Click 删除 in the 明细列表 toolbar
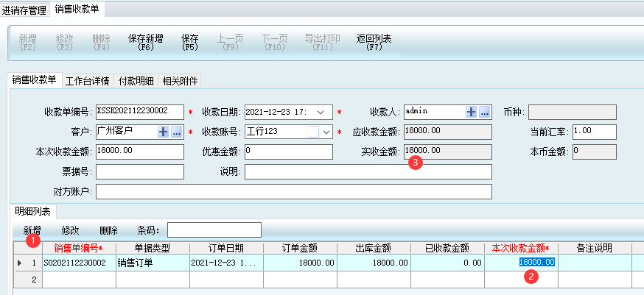This screenshot has height=295, width=644. click(108, 230)
